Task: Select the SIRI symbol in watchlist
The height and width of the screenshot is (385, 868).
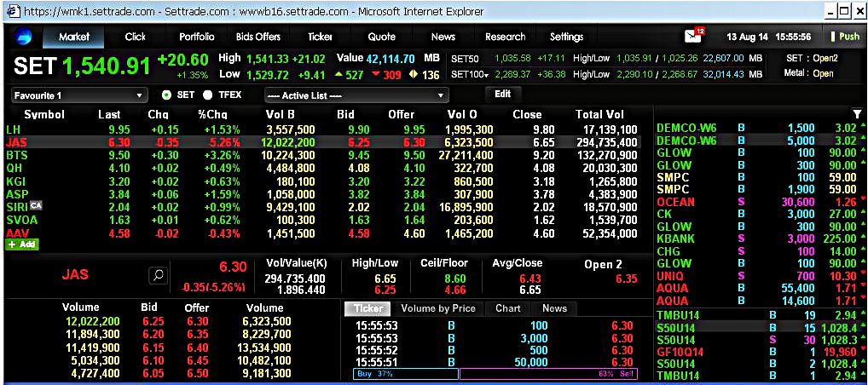Action: pos(17,207)
